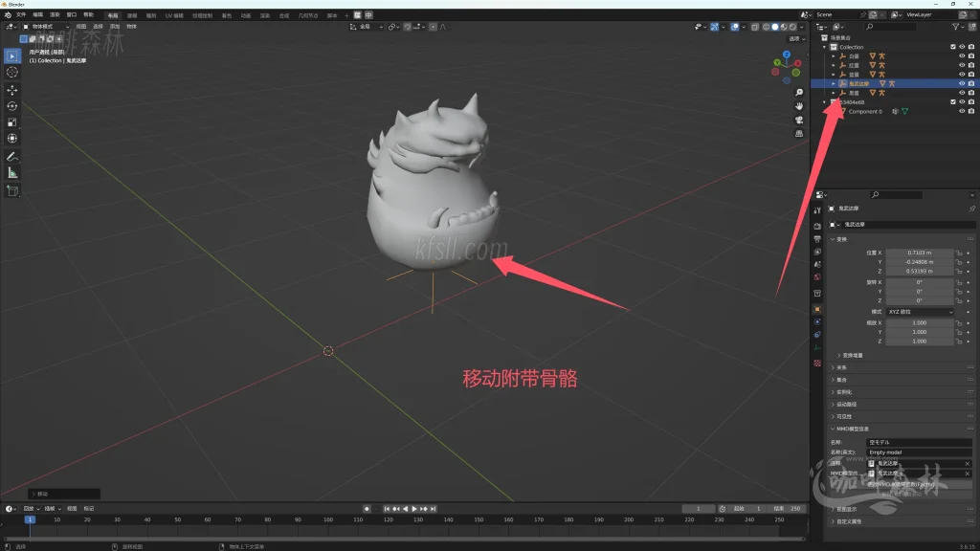Viewport: 980px width, 551px height.
Task: Hide the 鬼武达摩 armature in the outliner
Action: 961,83
